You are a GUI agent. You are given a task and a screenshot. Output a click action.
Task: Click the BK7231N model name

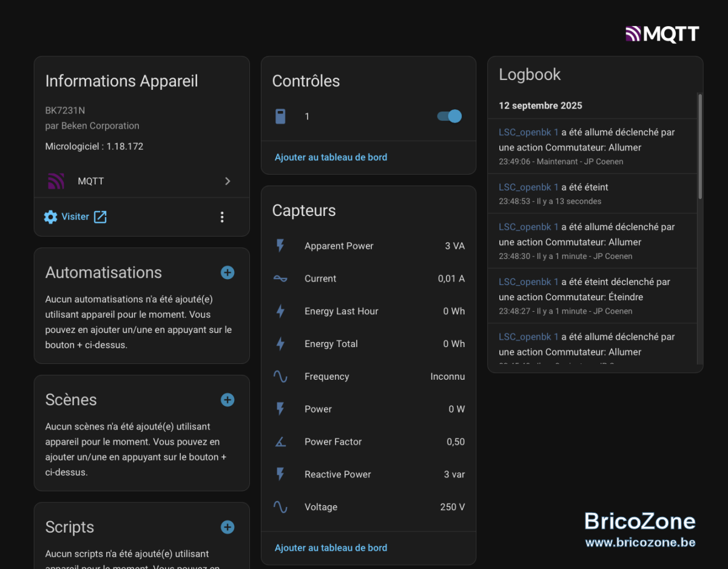click(65, 110)
